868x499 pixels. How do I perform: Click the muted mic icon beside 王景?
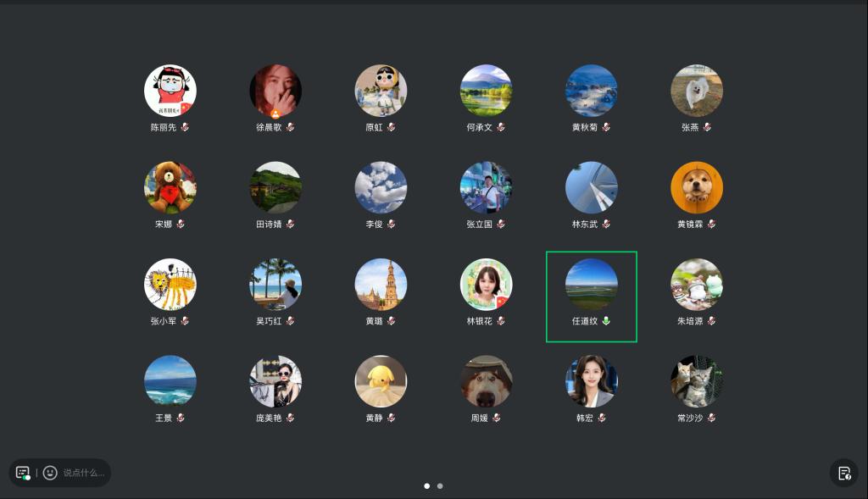pyautogui.click(x=180, y=418)
